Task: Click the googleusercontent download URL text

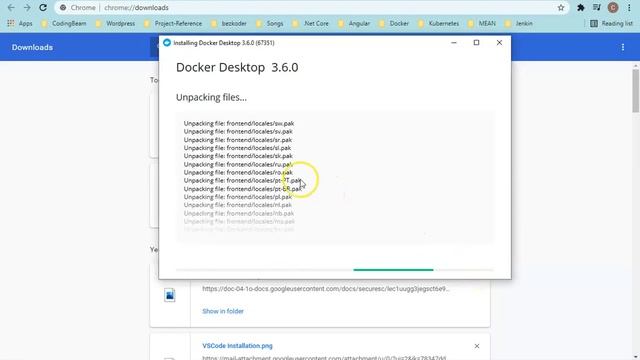Action: pos(326,289)
